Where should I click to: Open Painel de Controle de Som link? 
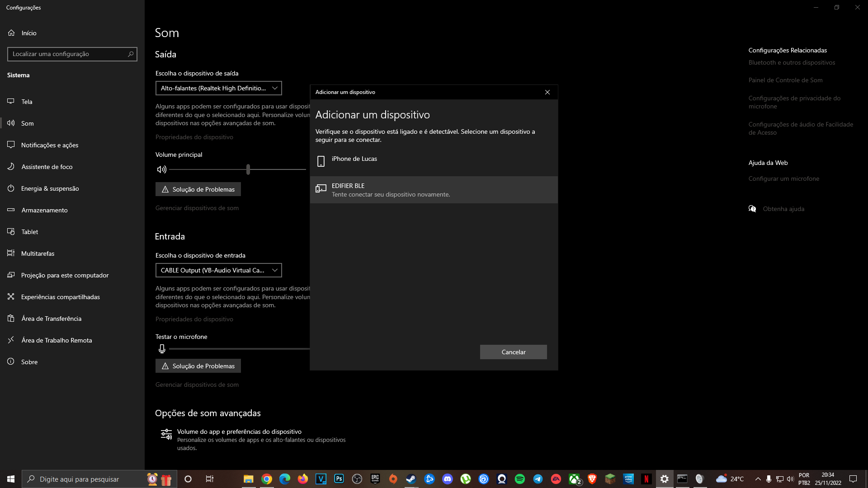point(785,80)
